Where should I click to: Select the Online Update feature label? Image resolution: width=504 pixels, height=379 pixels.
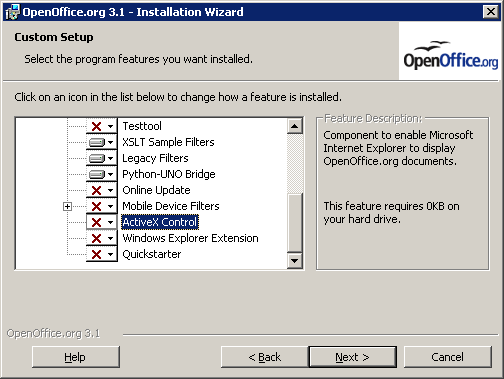point(156,190)
